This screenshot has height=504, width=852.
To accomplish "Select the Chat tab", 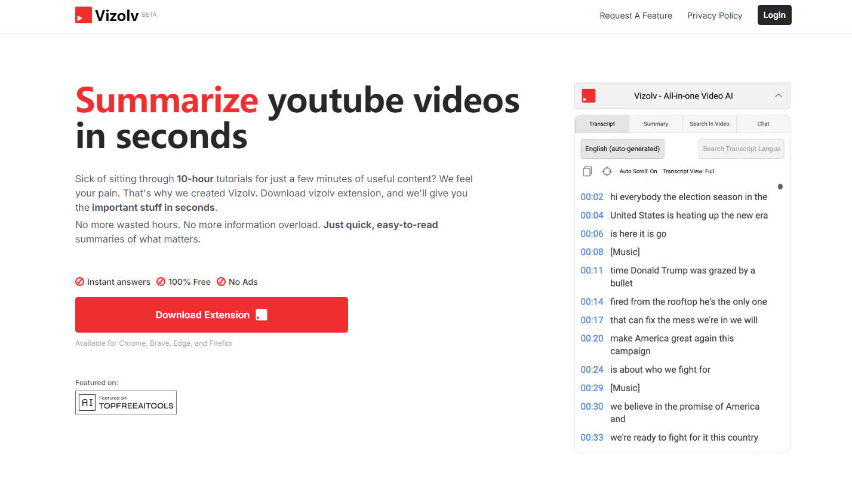I will (x=763, y=124).
